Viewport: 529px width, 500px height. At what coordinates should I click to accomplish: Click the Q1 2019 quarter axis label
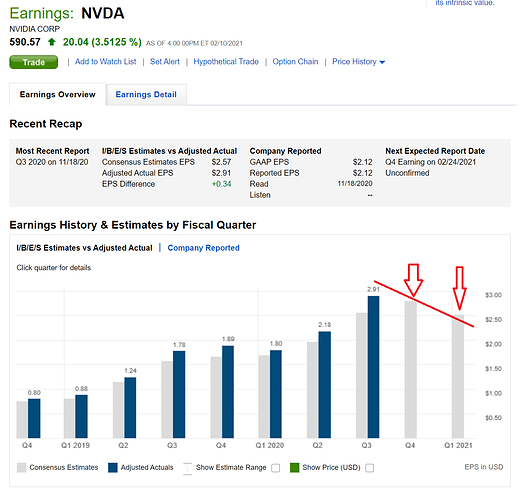75,446
